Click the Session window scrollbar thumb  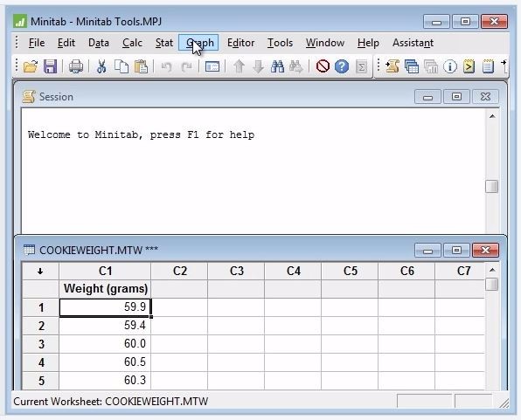pos(492,186)
